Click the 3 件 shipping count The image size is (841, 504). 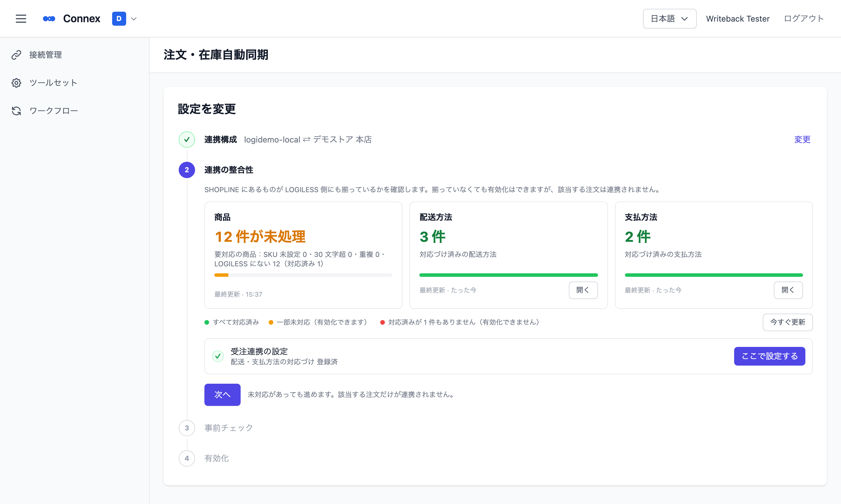432,237
